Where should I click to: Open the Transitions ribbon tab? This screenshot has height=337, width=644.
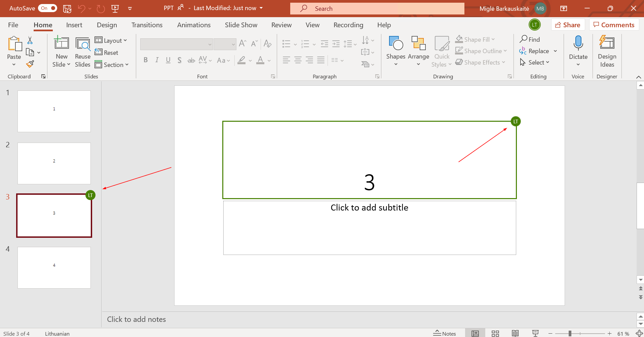(x=147, y=25)
